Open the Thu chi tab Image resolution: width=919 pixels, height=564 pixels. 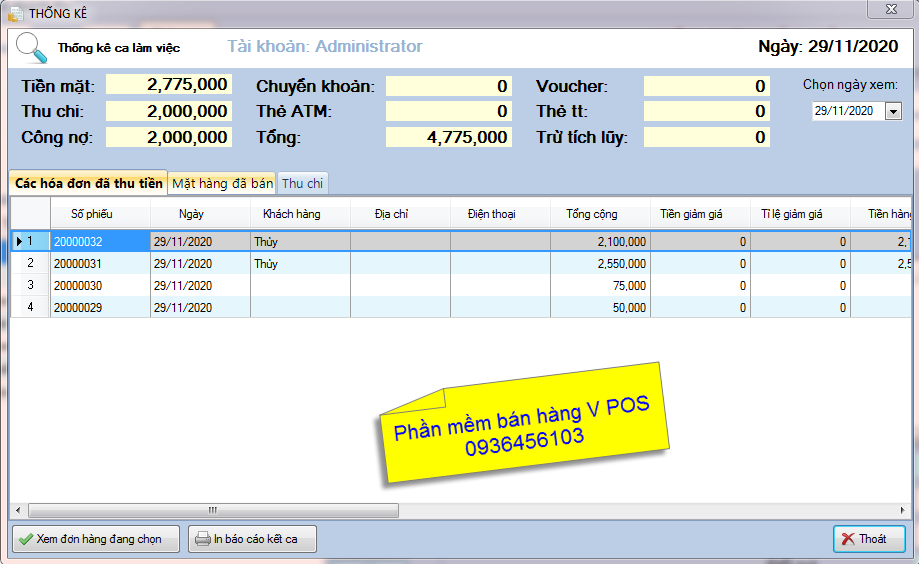tap(302, 184)
